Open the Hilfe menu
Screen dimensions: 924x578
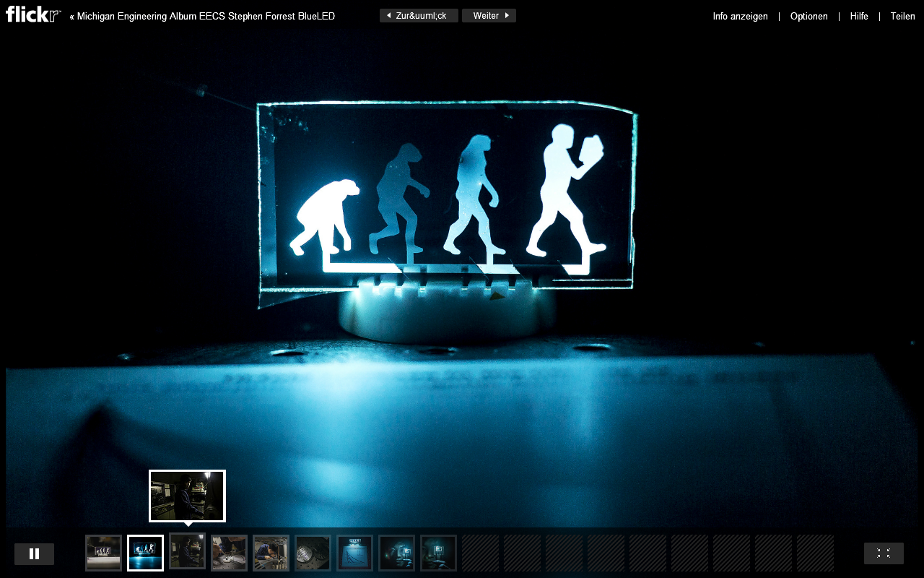tap(859, 16)
